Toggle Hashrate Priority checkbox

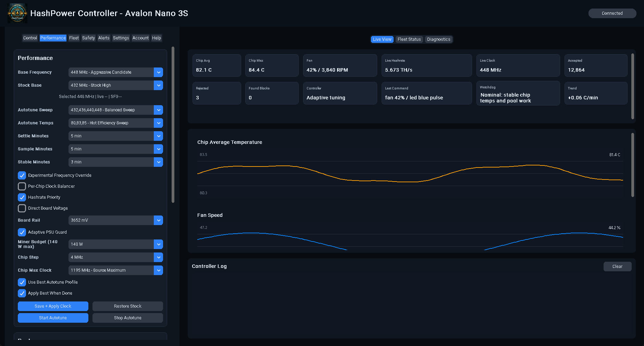pos(22,197)
